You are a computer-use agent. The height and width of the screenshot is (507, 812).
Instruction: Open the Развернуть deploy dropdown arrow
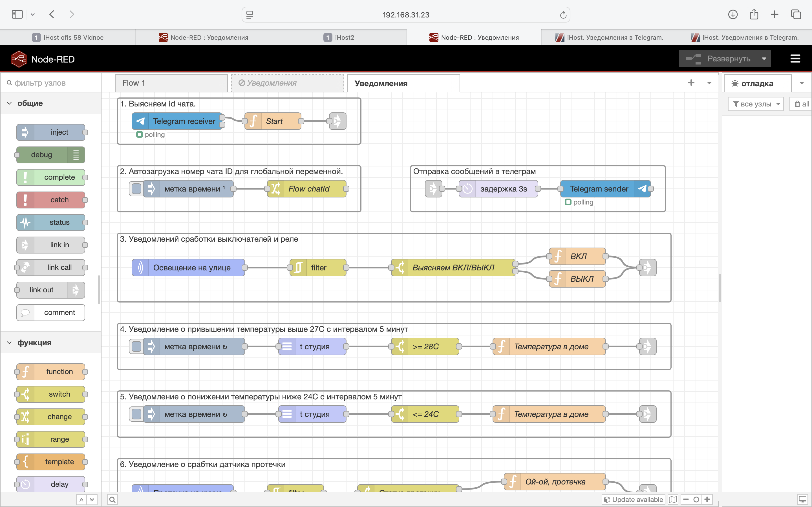pyautogui.click(x=764, y=59)
